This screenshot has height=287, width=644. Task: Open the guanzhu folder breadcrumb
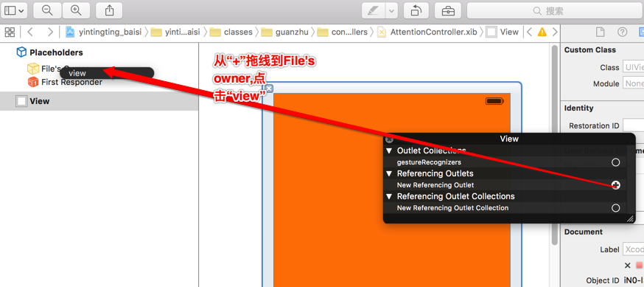[285, 32]
